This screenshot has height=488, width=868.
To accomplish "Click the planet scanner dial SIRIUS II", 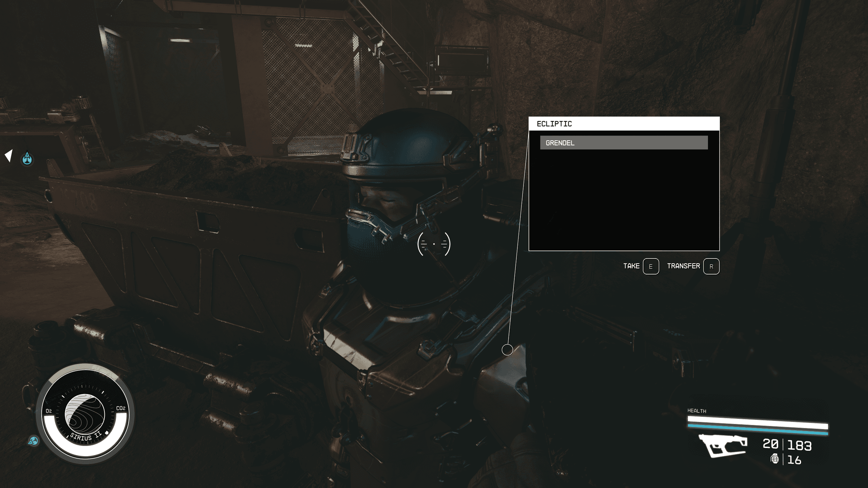I will [x=85, y=414].
